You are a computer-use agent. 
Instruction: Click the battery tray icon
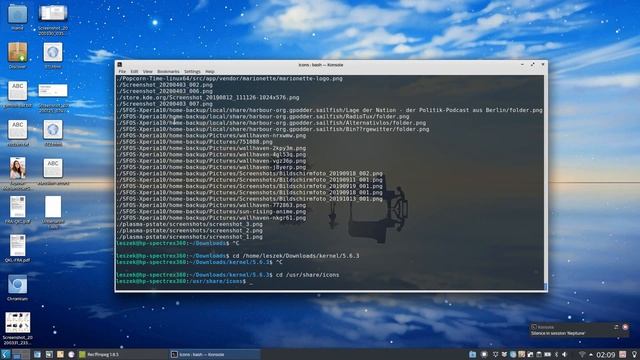click(x=547, y=354)
